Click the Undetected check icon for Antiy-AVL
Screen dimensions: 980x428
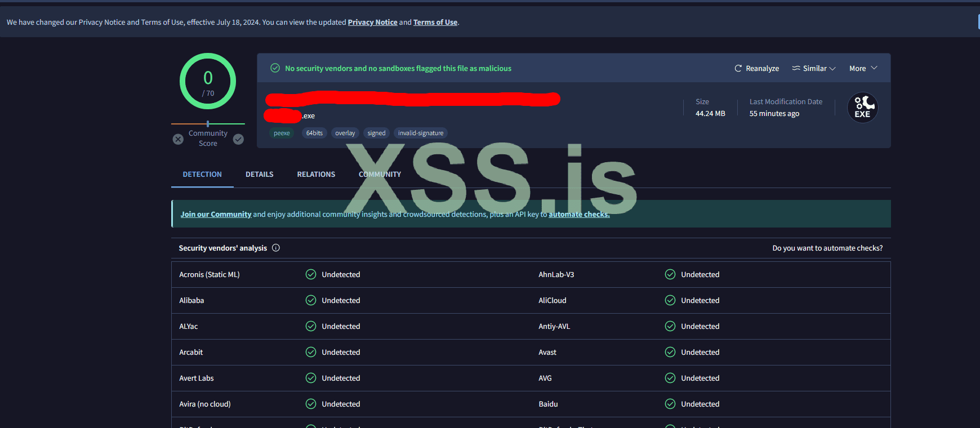670,326
